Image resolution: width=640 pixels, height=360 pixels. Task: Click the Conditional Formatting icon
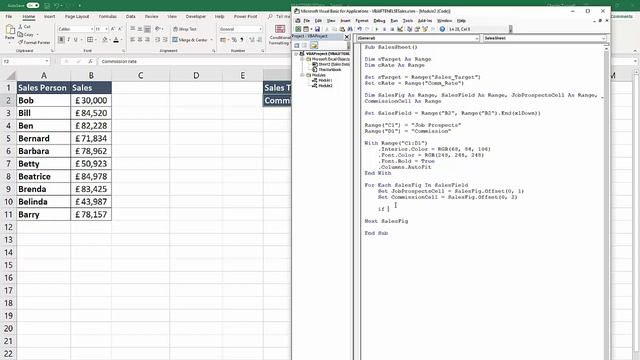pyautogui.click(x=280, y=29)
